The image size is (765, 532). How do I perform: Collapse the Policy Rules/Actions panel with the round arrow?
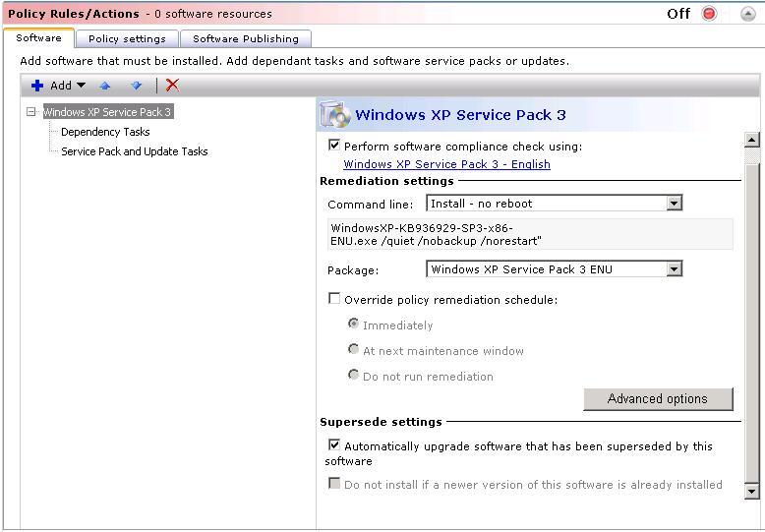(747, 14)
